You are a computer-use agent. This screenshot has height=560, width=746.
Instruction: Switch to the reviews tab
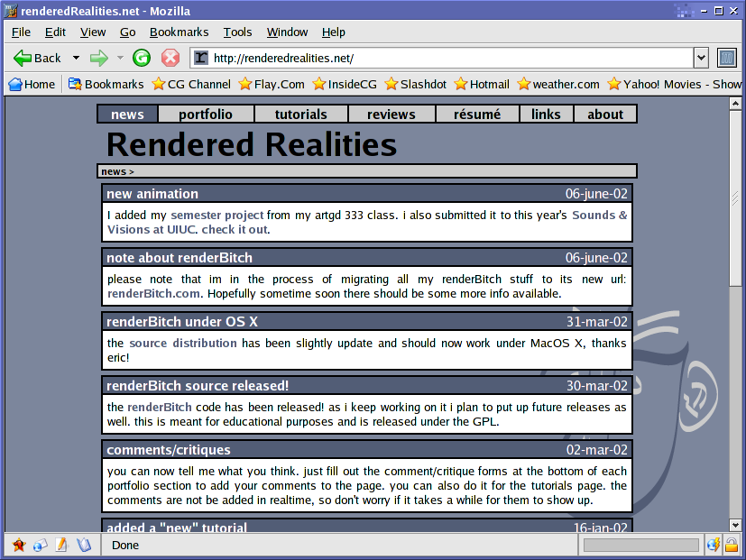(x=391, y=115)
